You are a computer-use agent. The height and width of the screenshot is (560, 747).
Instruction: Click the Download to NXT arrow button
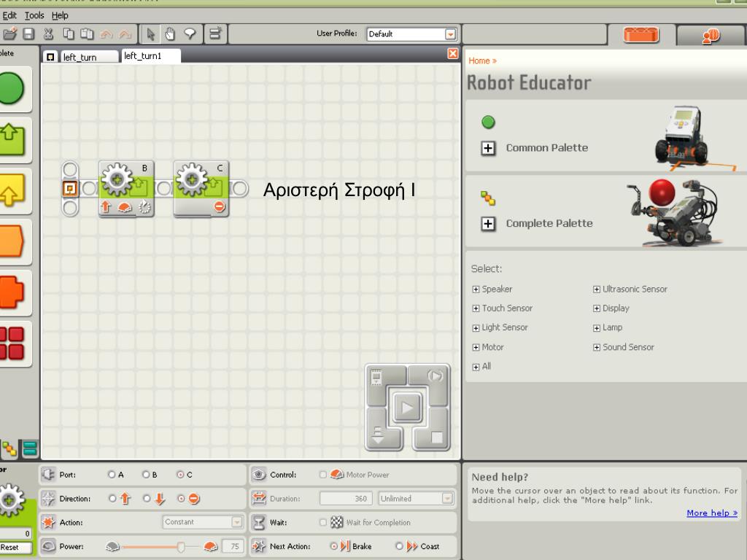click(x=378, y=436)
